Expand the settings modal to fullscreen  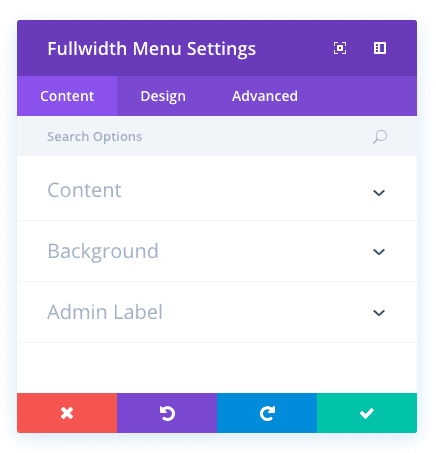[x=340, y=48]
